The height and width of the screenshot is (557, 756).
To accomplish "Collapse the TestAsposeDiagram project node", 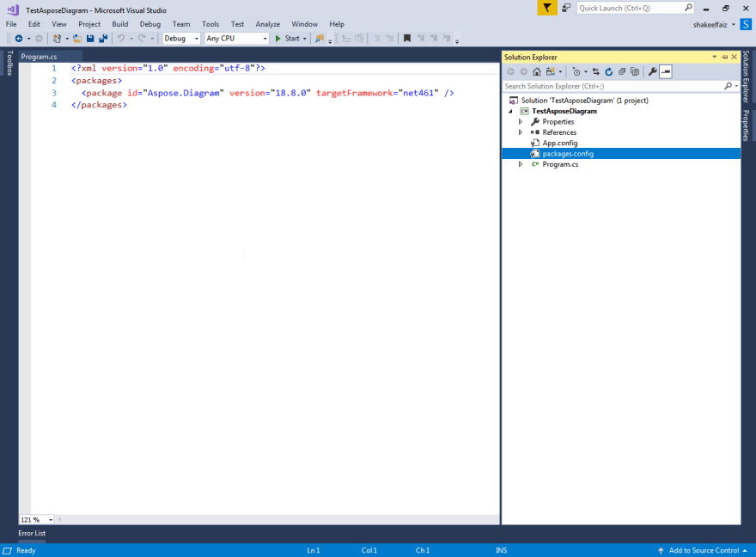I will click(x=510, y=111).
